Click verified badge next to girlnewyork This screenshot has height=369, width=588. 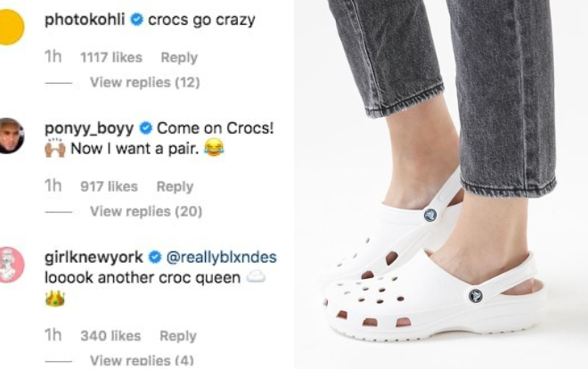point(154,258)
